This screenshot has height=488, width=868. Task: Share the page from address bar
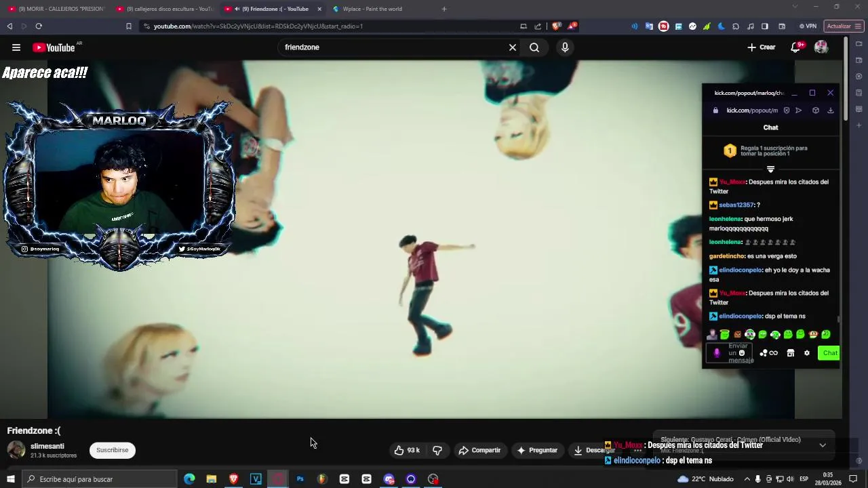coord(538,26)
